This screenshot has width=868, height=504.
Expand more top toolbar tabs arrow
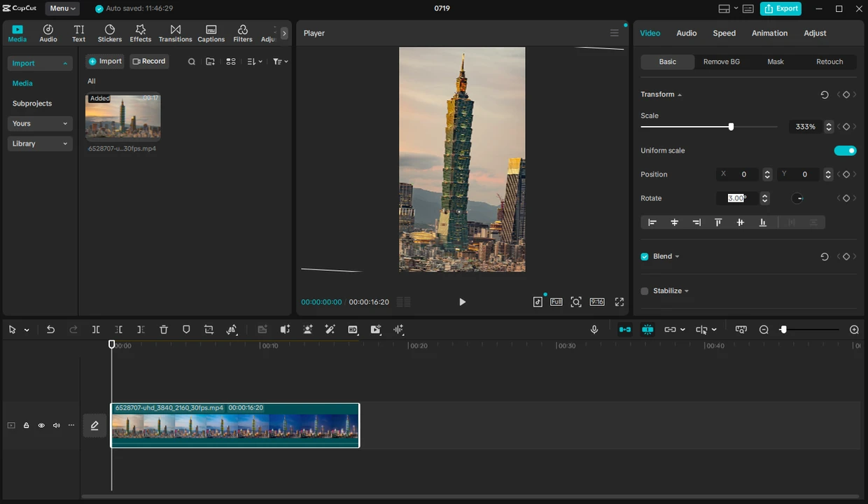pos(283,33)
